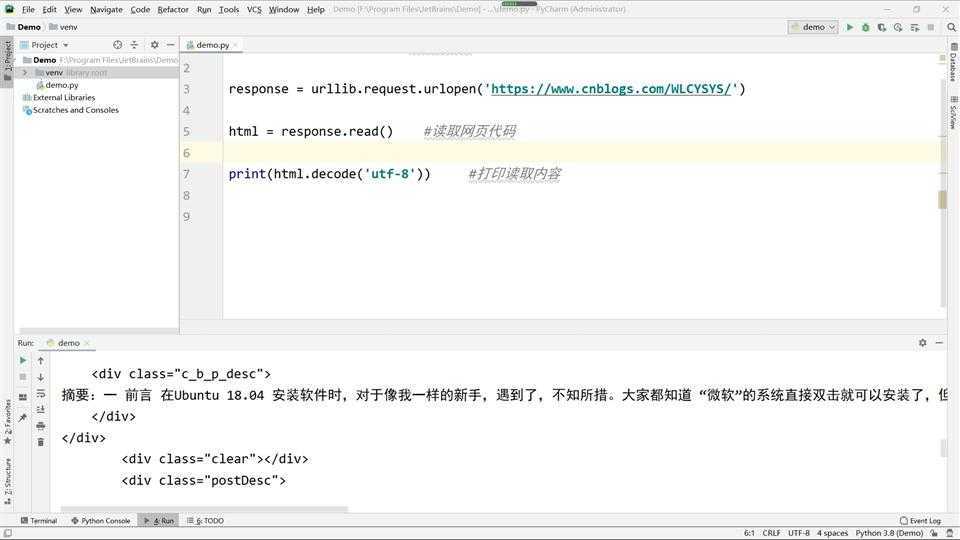
Task: Run the demo configuration from the top toolbar
Action: tap(850, 27)
